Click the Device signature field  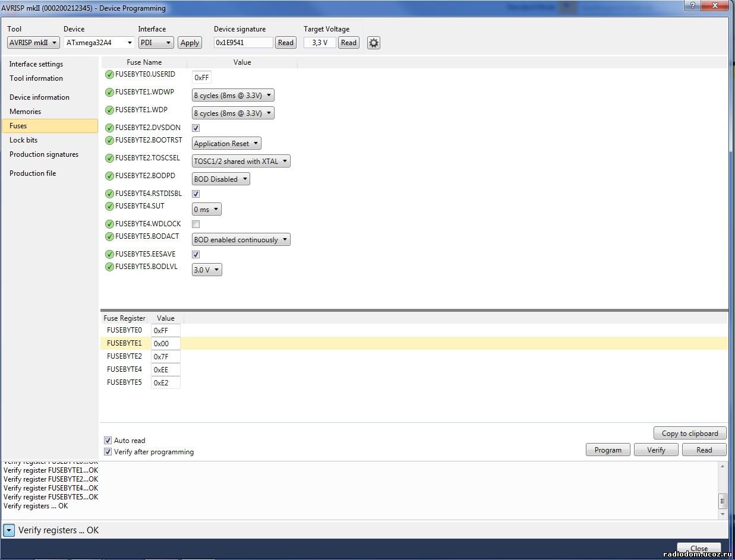coord(244,43)
